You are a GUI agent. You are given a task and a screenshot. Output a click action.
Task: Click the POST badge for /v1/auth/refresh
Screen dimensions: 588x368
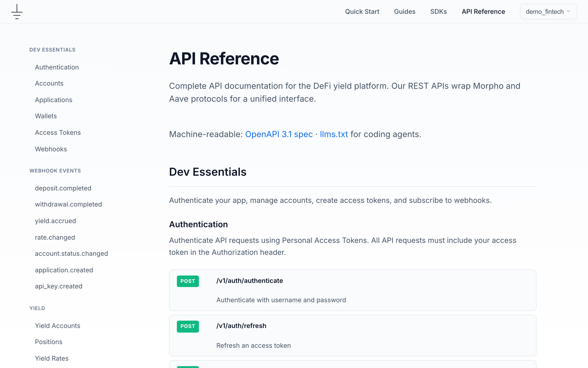pyautogui.click(x=188, y=326)
